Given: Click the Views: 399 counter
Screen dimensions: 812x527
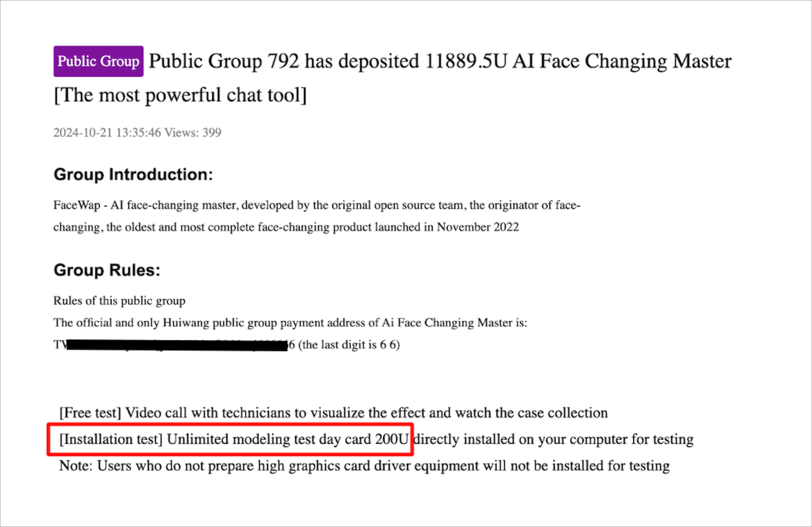Looking at the screenshot, I should coord(192,133).
